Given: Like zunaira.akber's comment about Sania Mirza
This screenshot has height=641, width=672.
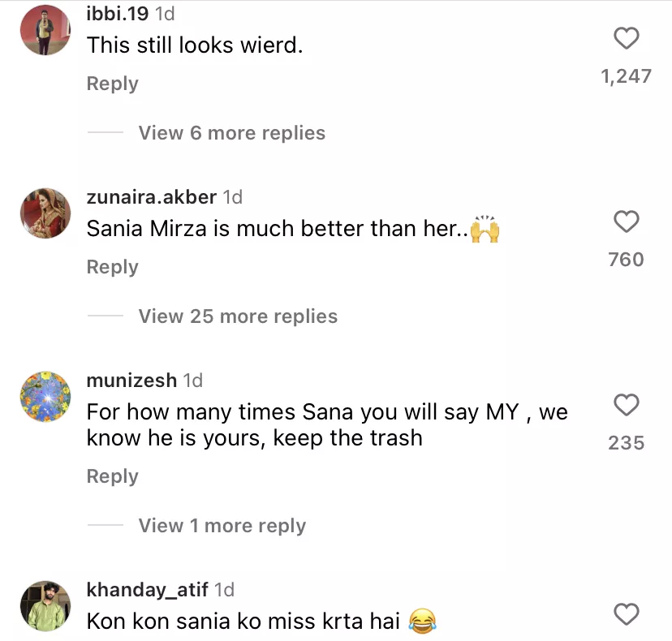Looking at the screenshot, I should 626,222.
